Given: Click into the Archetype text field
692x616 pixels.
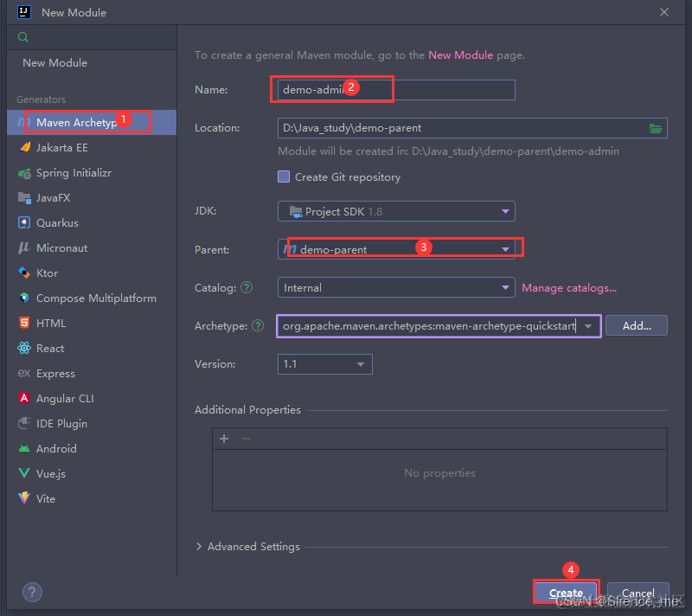Looking at the screenshot, I should (427, 326).
